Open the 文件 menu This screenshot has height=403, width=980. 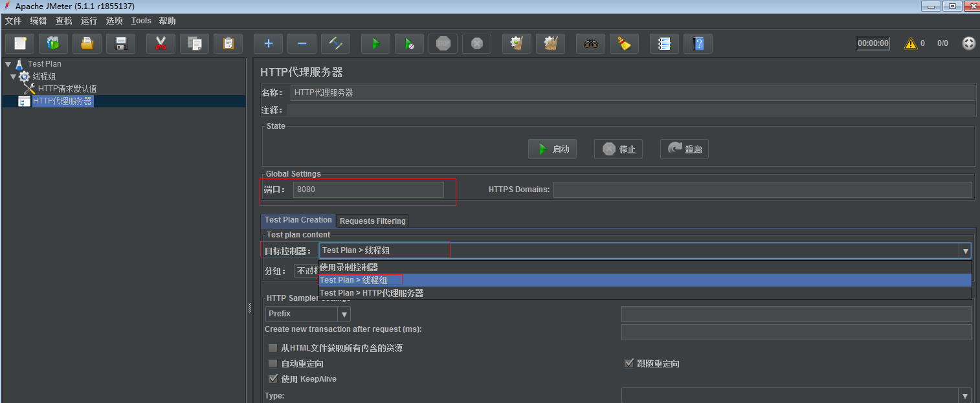tap(14, 21)
